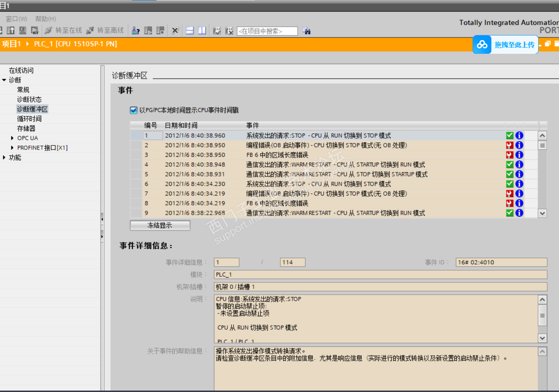Click the Start CPU toolbar icon

(148, 31)
